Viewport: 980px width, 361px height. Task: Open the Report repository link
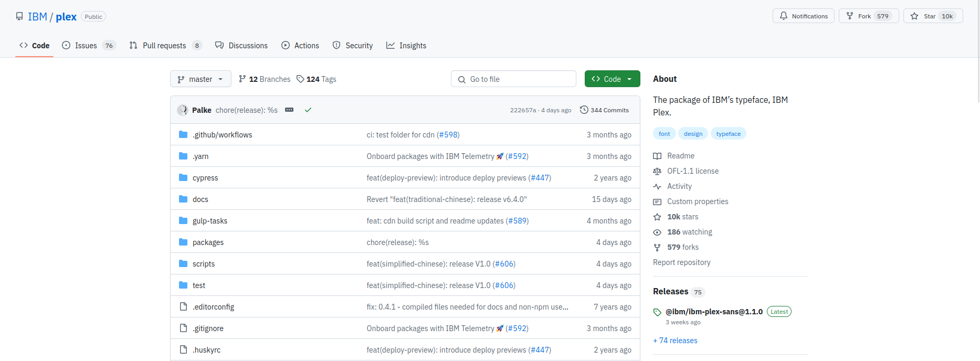point(682,262)
